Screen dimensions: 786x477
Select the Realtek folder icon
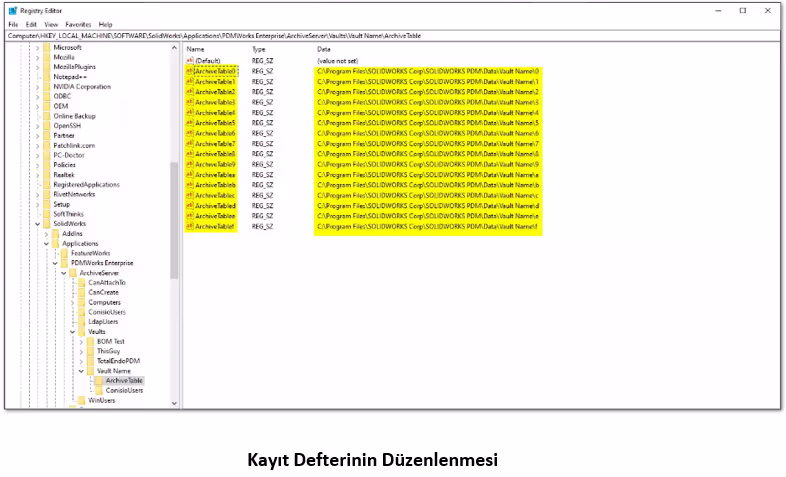coord(47,175)
